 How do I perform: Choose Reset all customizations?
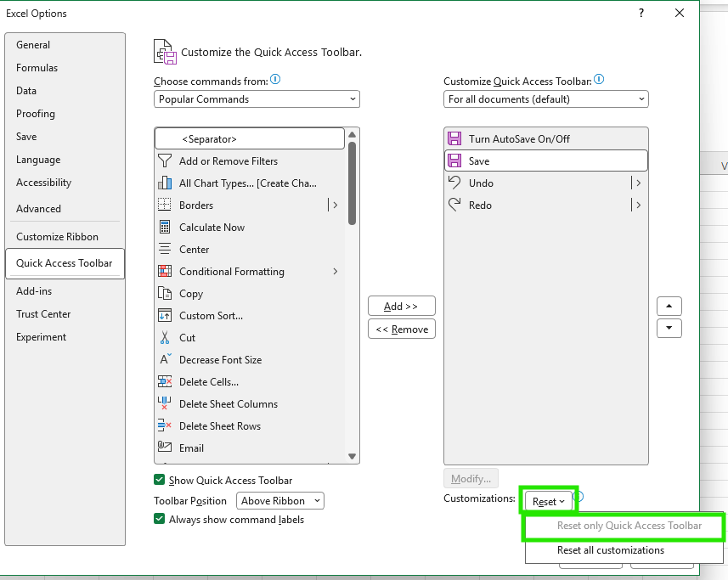coord(624,550)
